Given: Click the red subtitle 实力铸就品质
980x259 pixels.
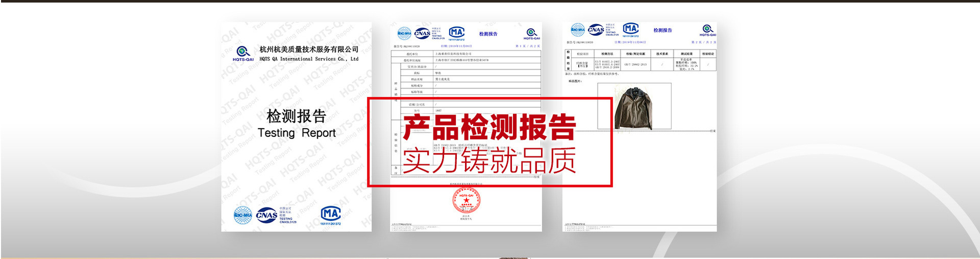Looking at the screenshot, I should (489, 160).
